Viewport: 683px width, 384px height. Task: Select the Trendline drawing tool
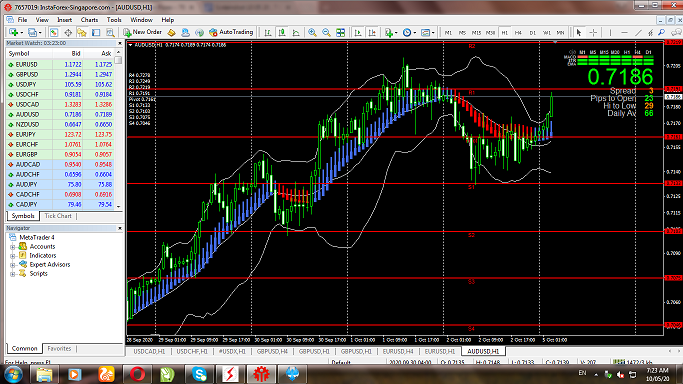pos(638,32)
